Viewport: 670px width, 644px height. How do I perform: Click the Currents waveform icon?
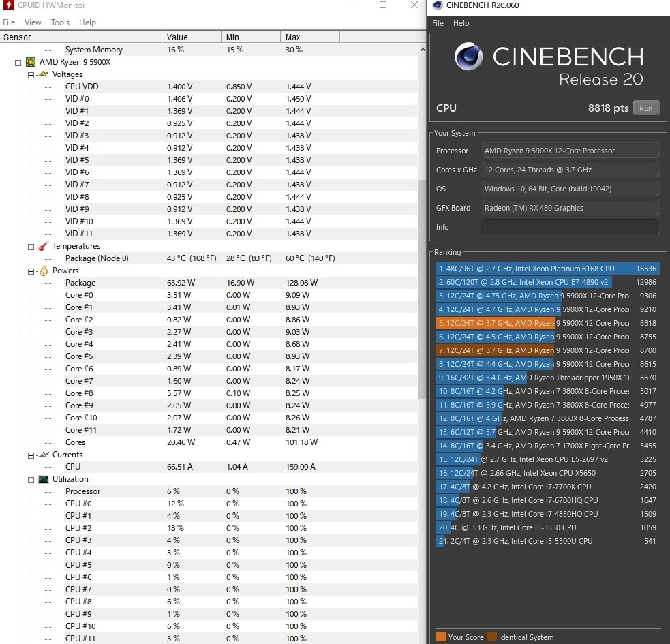[x=44, y=455]
